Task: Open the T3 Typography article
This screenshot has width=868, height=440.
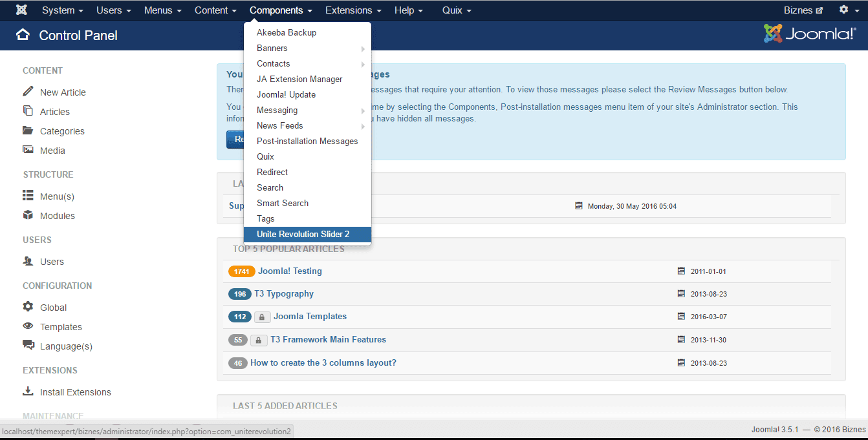Action: click(283, 294)
